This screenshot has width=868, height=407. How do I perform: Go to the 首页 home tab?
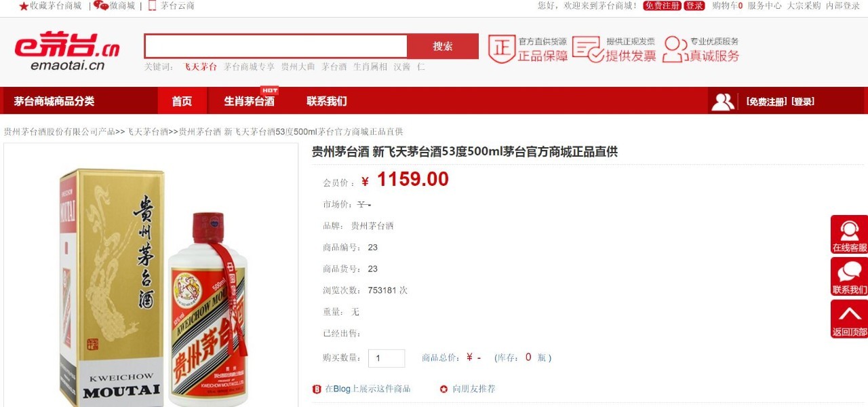[182, 101]
